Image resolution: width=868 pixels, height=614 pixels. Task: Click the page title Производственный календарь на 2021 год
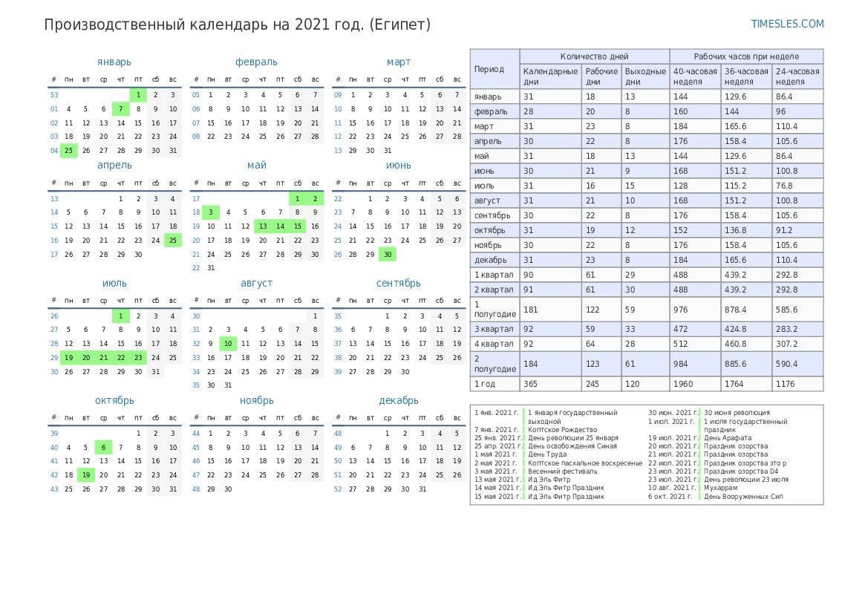point(237,25)
